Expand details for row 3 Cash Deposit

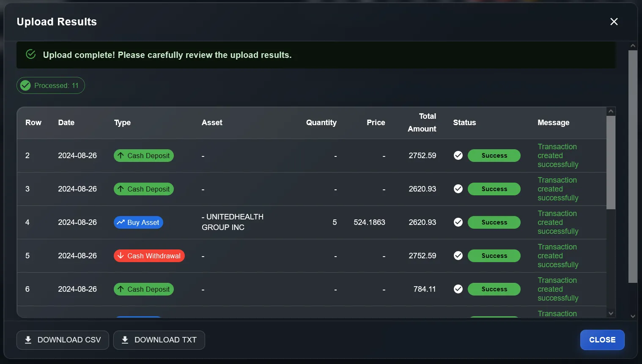click(x=143, y=189)
